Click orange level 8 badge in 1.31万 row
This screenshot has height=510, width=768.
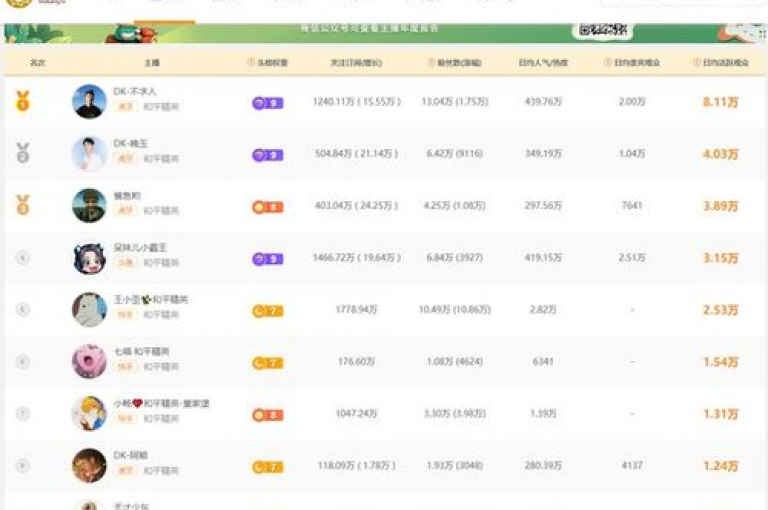(267, 415)
